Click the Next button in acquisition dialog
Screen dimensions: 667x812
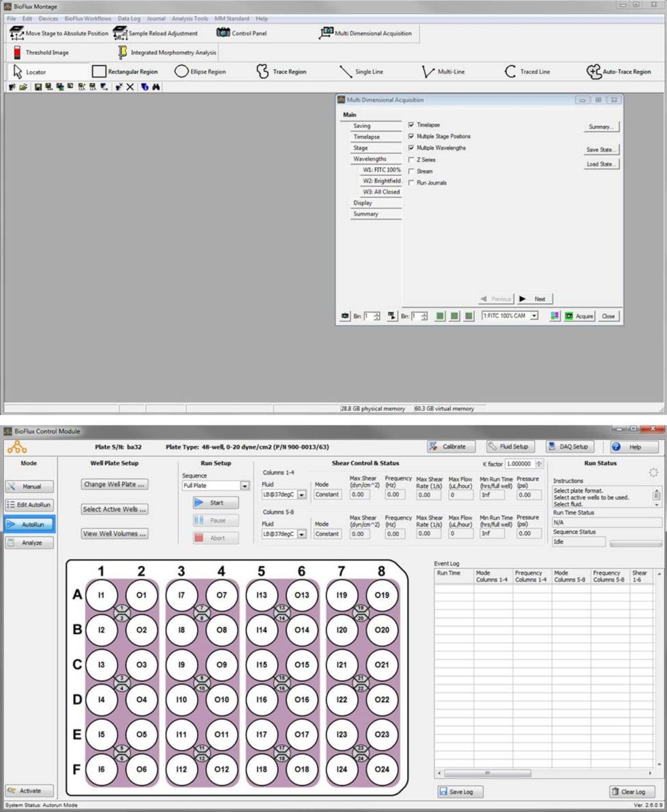[x=534, y=298]
